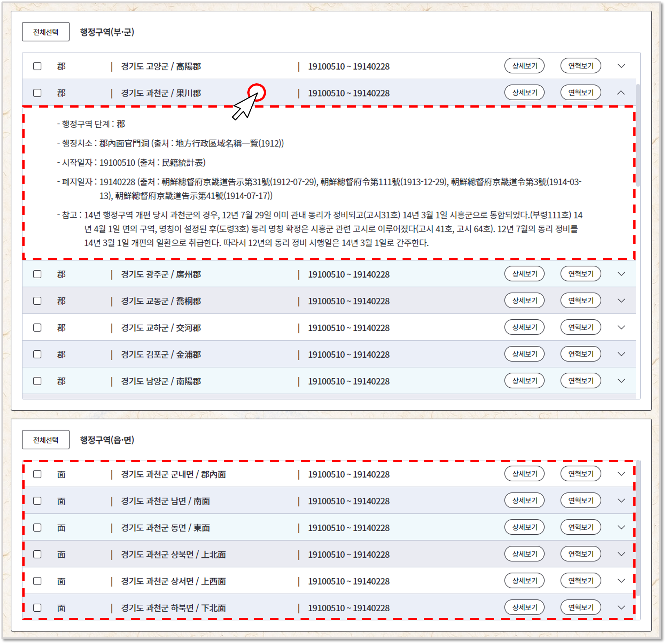Click 상세보기 for 경기도 김포군

click(x=524, y=354)
